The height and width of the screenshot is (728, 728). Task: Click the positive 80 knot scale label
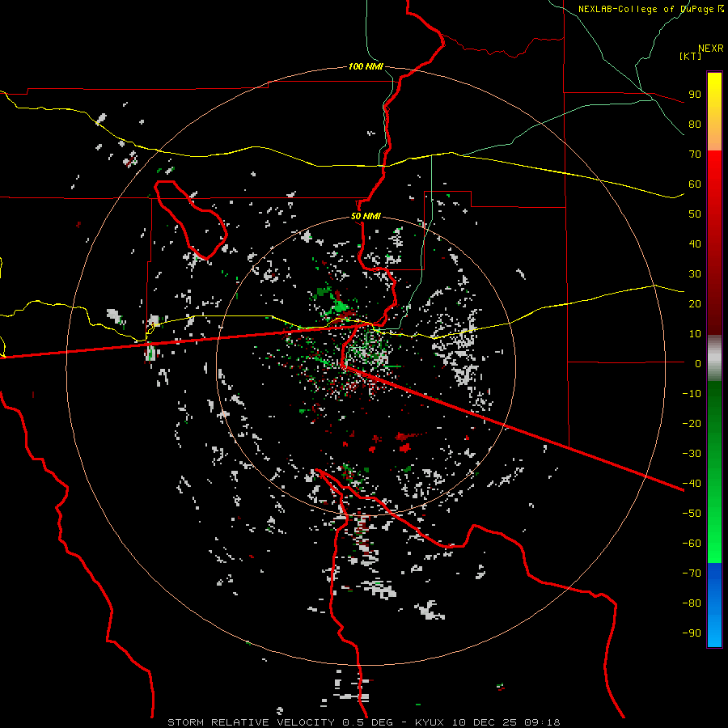pos(695,125)
